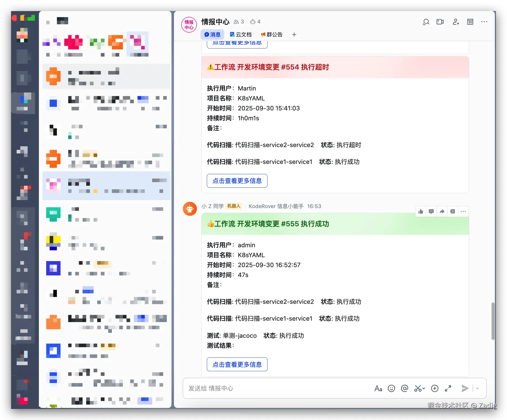Screen dimensions: 507x420
Task: Like the message with thumbs-up icon
Action: pos(421,211)
